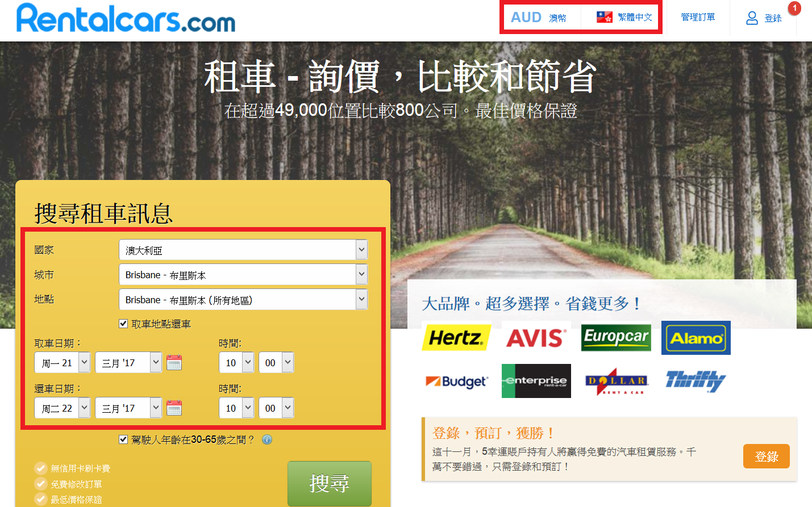This screenshot has height=507, width=812.
Task: Click the user account icon beside 登錄
Action: [751, 18]
